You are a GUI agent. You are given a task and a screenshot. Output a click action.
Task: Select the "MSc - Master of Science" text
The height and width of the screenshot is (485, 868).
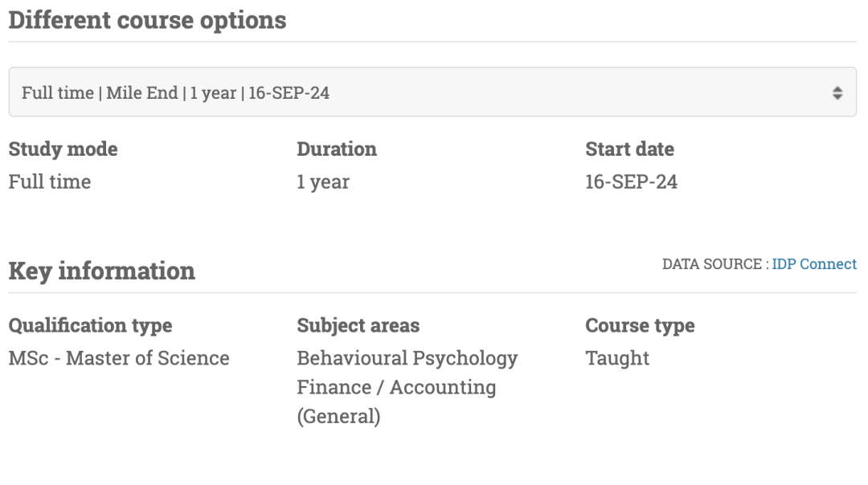pos(119,358)
